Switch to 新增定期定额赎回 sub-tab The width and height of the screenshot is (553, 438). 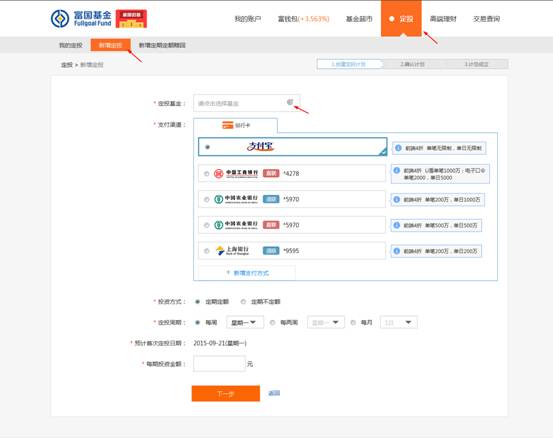point(162,45)
